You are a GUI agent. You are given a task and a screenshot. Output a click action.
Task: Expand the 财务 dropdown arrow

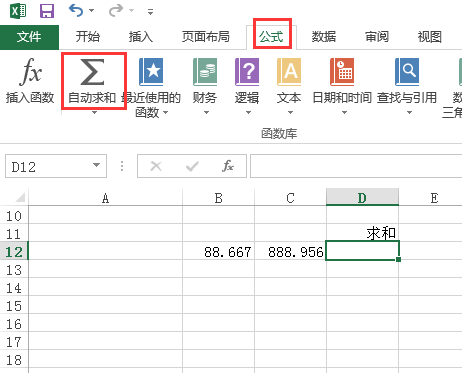click(206, 113)
